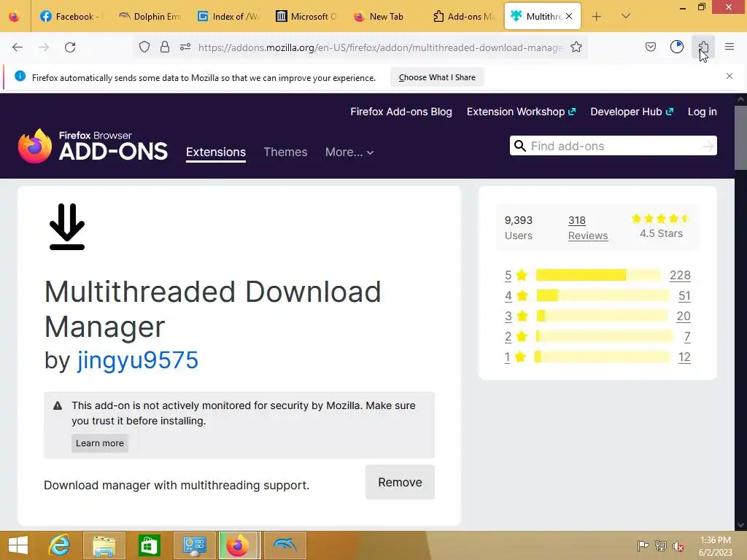Click the 5-star rating bar
The height and width of the screenshot is (560, 747).
pos(599,275)
